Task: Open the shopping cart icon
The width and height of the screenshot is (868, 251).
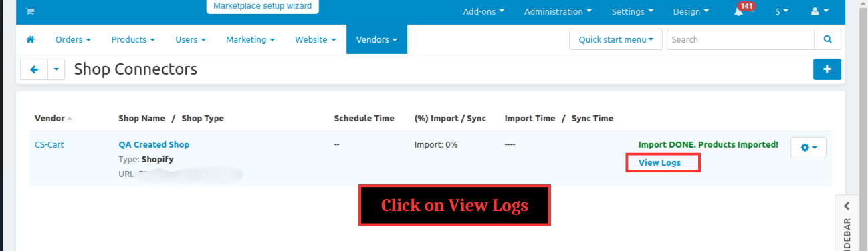Action: click(30, 11)
